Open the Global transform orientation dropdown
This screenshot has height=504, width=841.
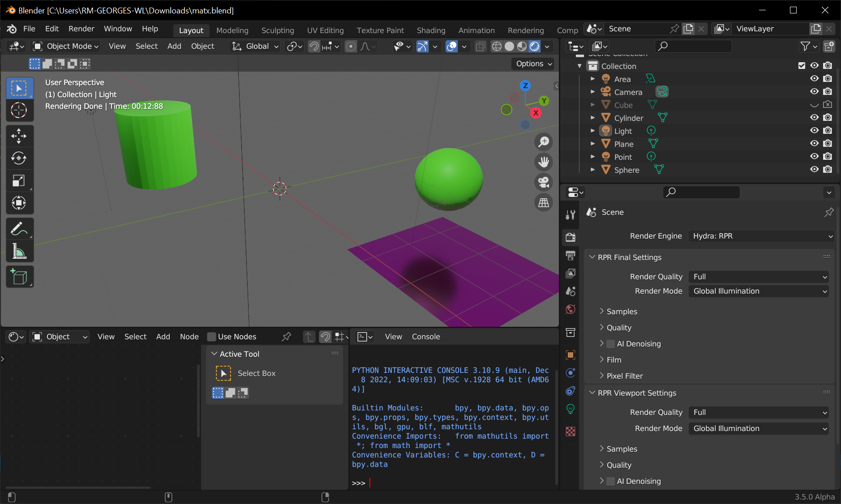[x=255, y=46]
